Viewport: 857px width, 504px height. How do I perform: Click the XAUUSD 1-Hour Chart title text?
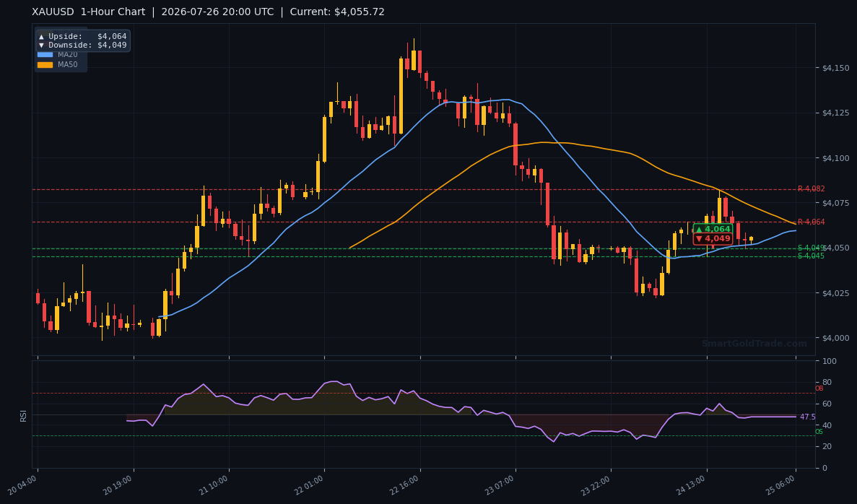pos(89,12)
